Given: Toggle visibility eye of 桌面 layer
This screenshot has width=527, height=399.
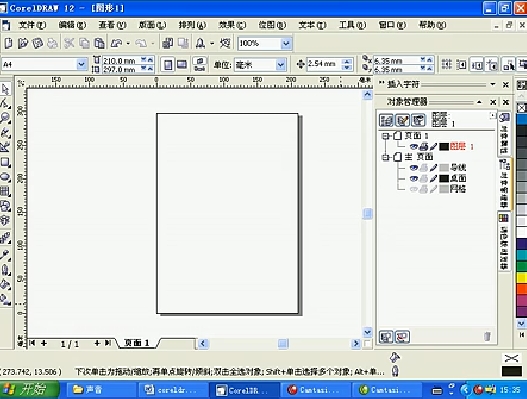Looking at the screenshot, I should [x=414, y=178].
